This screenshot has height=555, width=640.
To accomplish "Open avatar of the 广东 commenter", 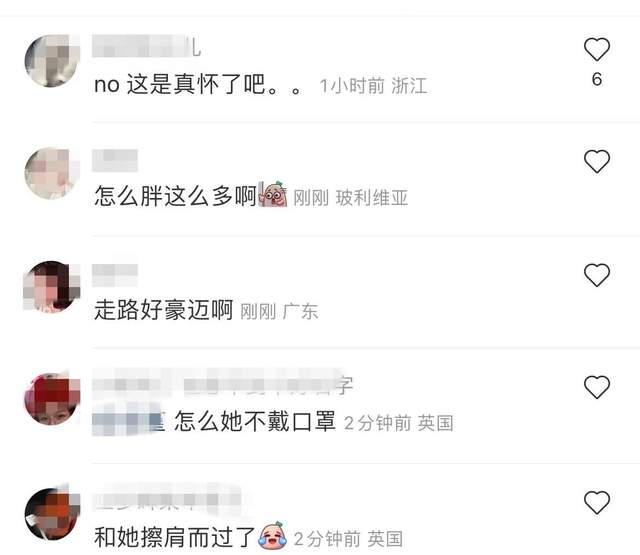I will [52, 287].
